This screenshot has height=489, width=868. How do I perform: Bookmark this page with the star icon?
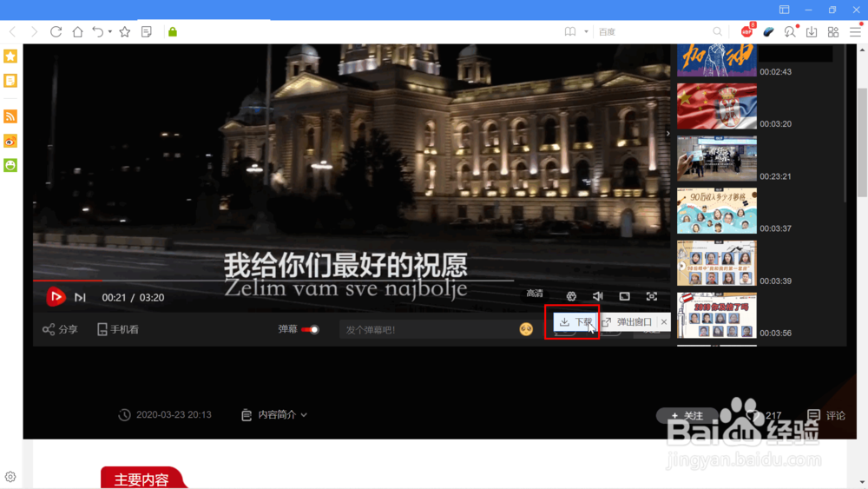click(124, 31)
